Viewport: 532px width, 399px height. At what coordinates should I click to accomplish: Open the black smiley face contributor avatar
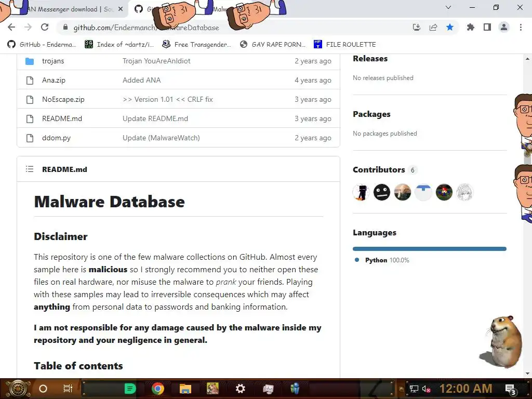[x=382, y=192]
